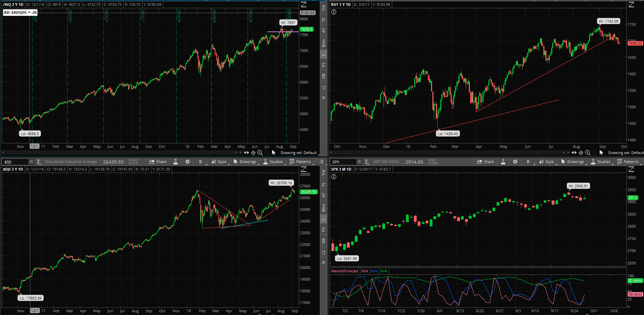Click the price axis scale icon on RUT chart
This screenshot has width=644, height=315.
(631, 4)
